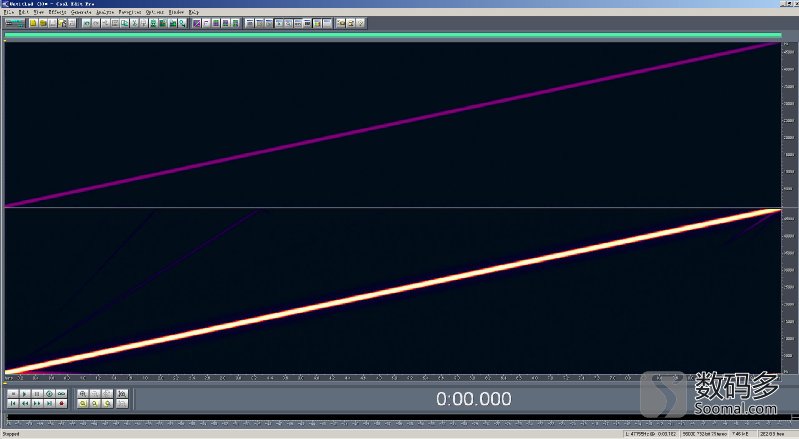Open the View menu
Viewport: 799px width, 439px height.
coord(38,12)
